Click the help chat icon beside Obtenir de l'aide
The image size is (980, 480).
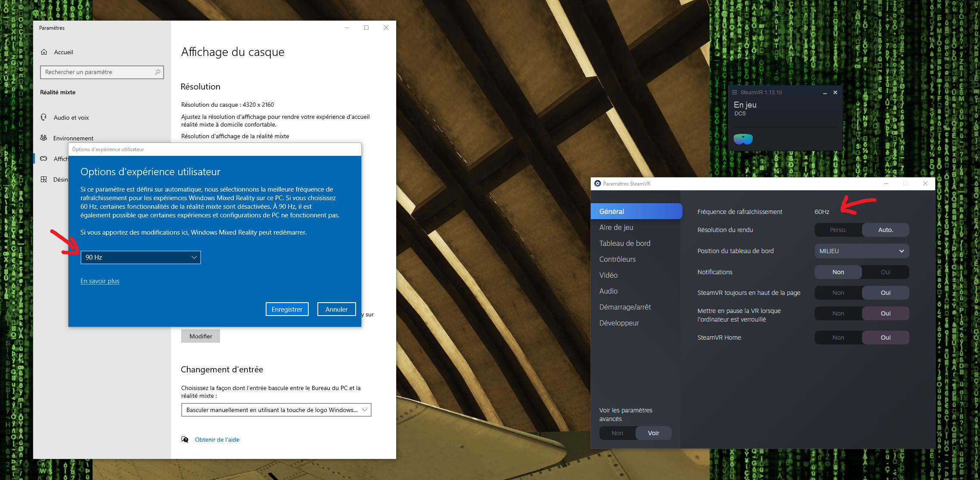pyautogui.click(x=185, y=440)
